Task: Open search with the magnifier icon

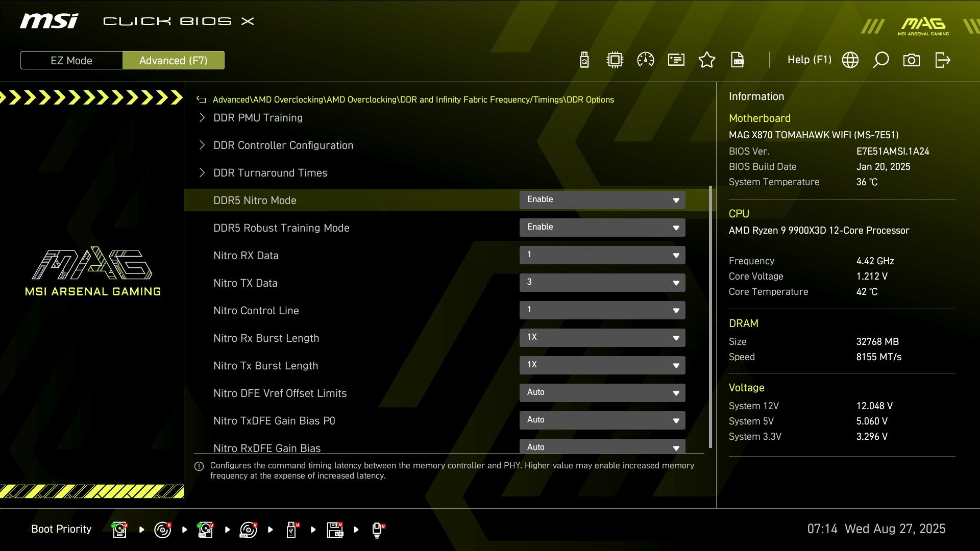Action: click(x=881, y=60)
